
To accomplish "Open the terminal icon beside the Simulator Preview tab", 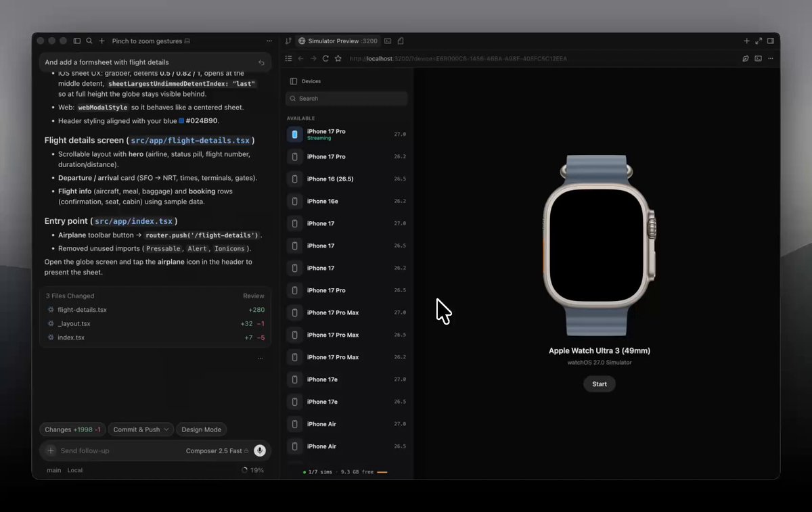I will (x=388, y=41).
